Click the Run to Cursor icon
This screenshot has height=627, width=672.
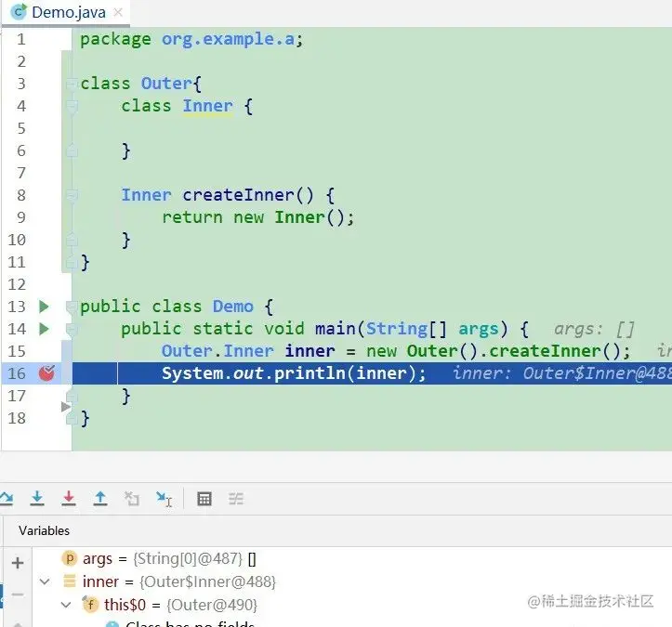click(164, 499)
